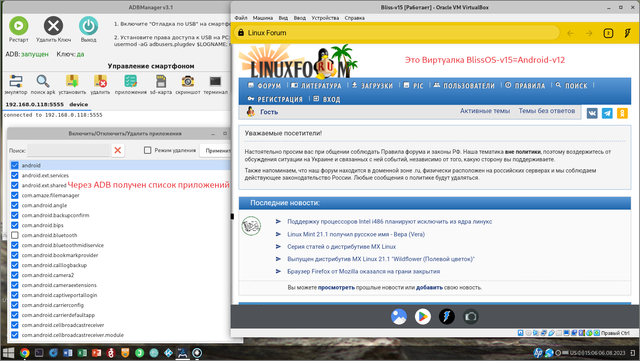The image size is (640, 361).
Task: Open the Start menu button
Action: (x=8, y=353)
